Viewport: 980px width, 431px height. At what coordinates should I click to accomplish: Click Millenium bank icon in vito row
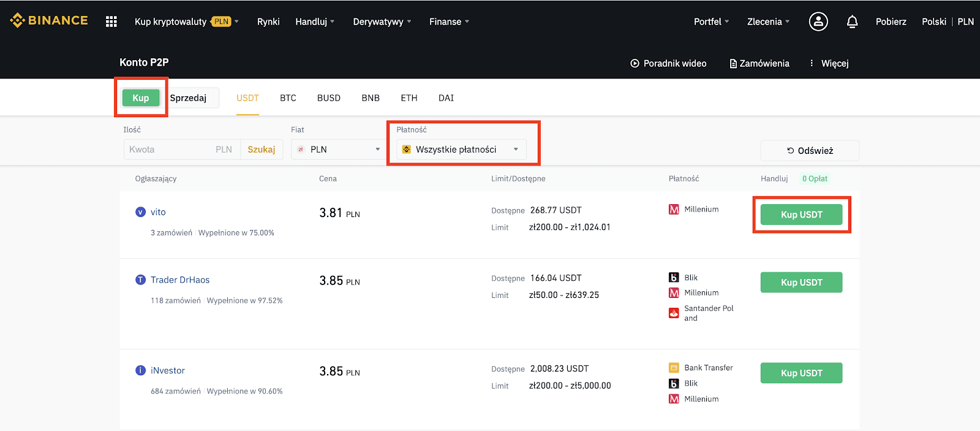pyautogui.click(x=674, y=209)
